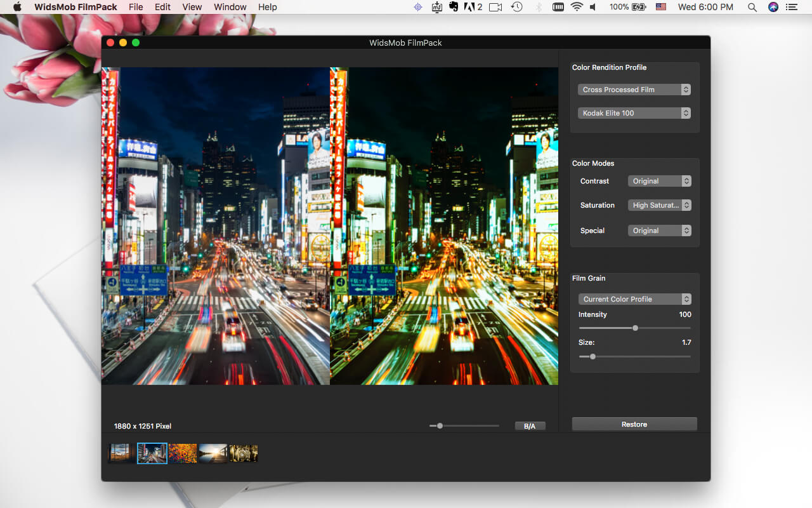This screenshot has height=508, width=812.
Task: Open the View menu
Action: coord(192,7)
